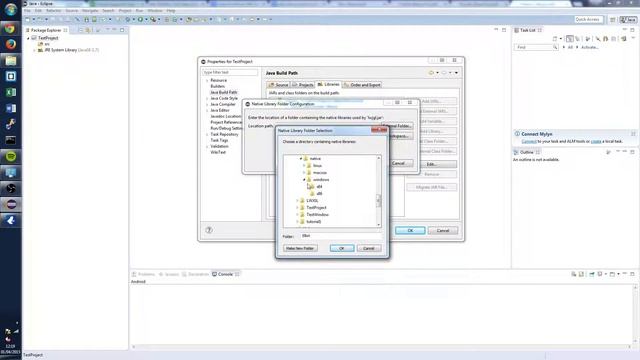The image size is (640, 360).
Task: Open the Problems tab in the bottom panel
Action: 143,274
